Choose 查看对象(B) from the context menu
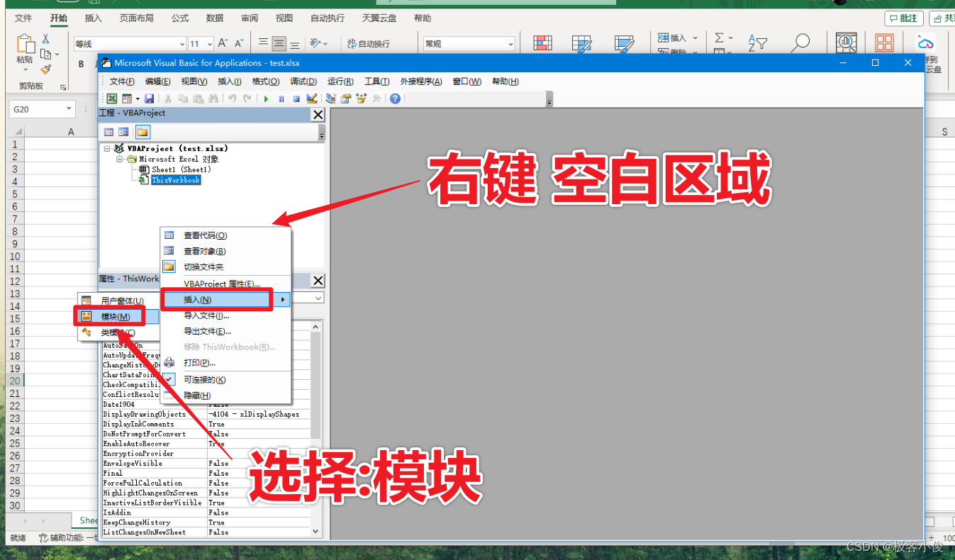Image resolution: width=955 pixels, height=560 pixels. [x=225, y=251]
